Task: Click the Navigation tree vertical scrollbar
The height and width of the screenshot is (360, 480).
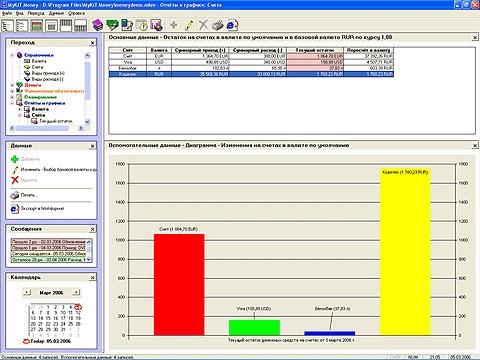Action: (87, 88)
